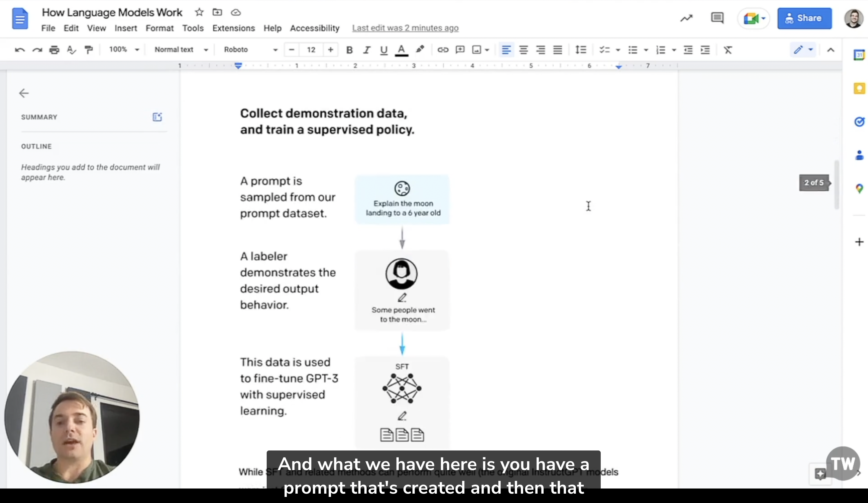The width and height of the screenshot is (868, 503).
Task: Click the document title 'How Language Models Work'
Action: [x=112, y=12]
